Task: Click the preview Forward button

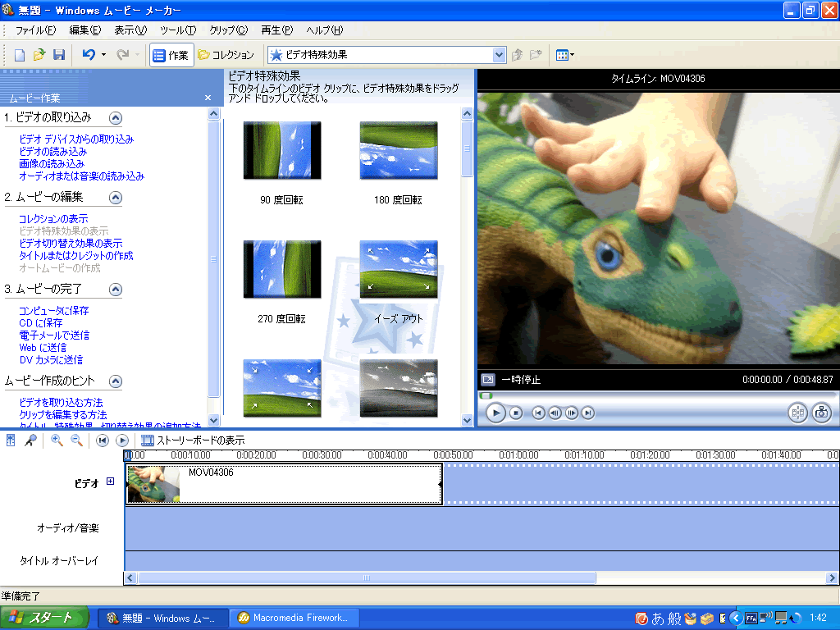Action: coord(588,413)
